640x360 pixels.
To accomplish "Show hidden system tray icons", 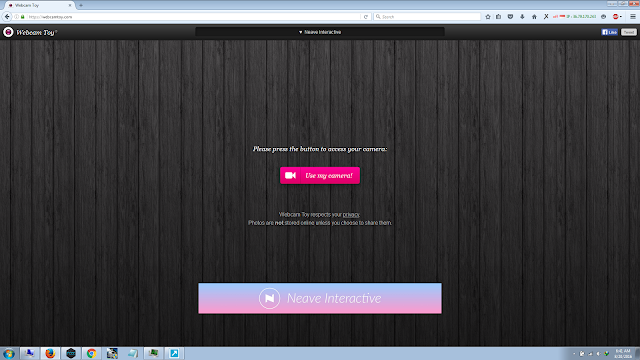I will coord(574,354).
